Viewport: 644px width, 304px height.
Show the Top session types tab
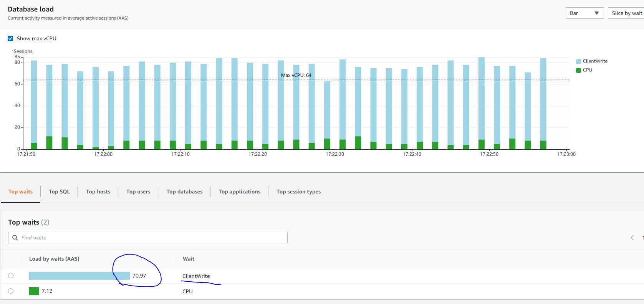tap(298, 192)
